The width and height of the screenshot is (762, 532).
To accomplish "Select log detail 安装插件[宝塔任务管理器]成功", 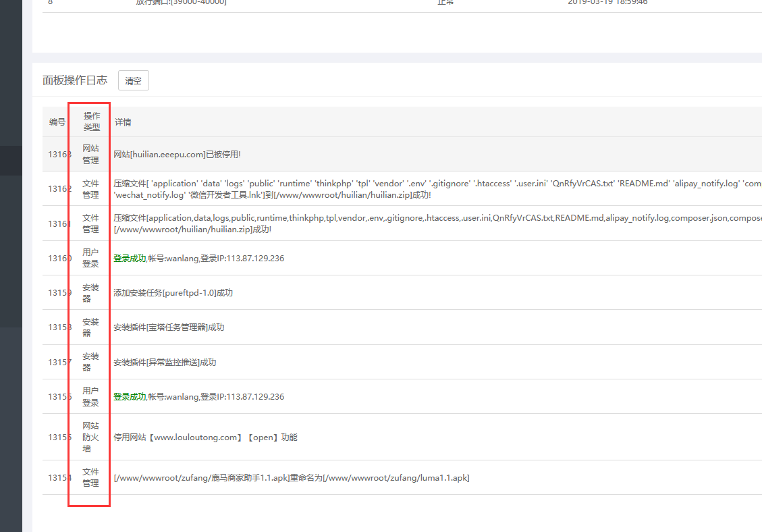I will point(169,327).
